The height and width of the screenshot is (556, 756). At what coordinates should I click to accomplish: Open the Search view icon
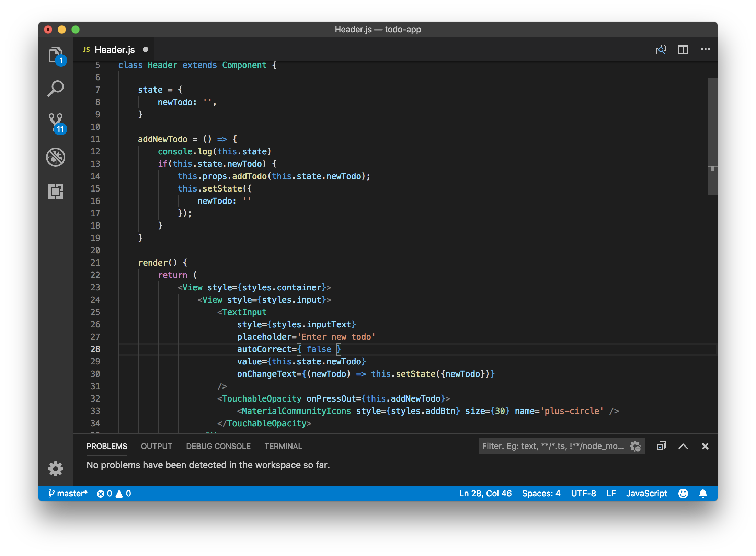[55, 89]
